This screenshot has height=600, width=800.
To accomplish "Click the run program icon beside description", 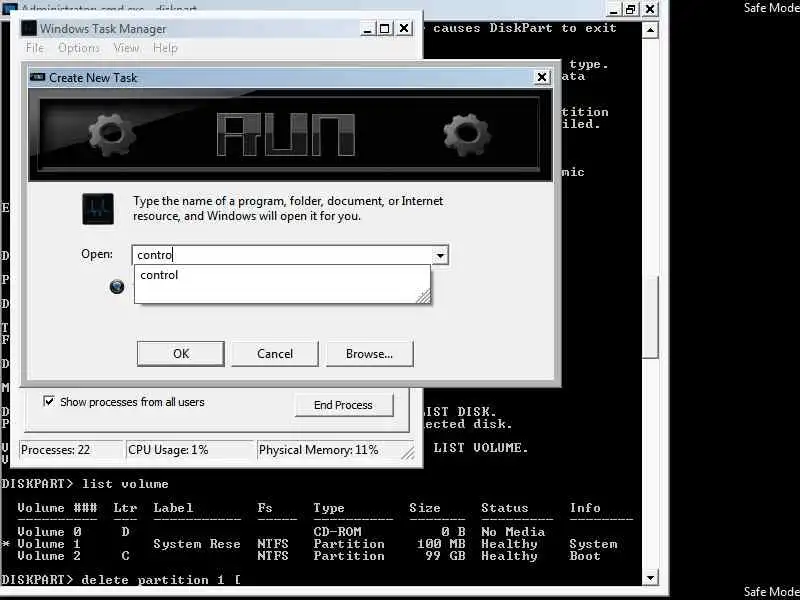I will coord(98,209).
